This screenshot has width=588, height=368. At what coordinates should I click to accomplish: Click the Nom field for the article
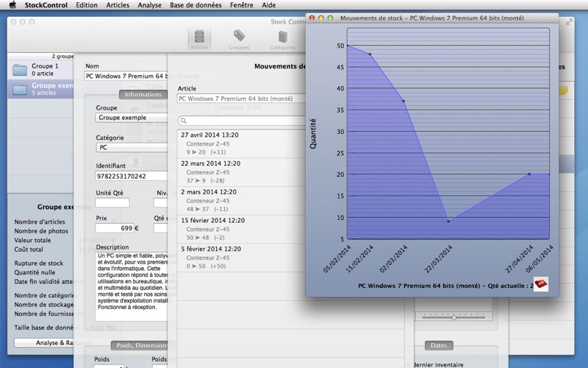tap(126, 76)
